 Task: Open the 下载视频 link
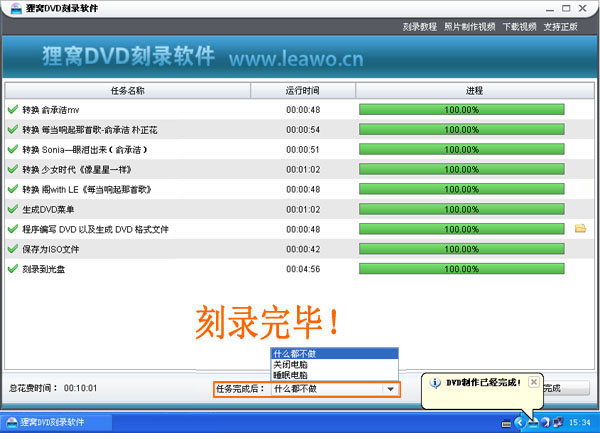[x=519, y=27]
